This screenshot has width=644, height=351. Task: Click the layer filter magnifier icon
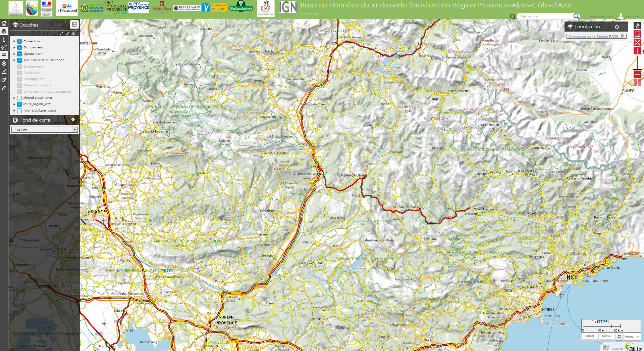73,34
